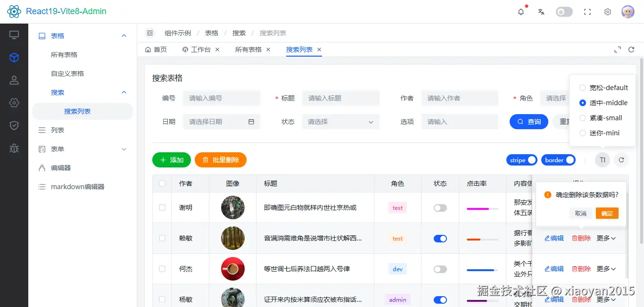Viewport: 644px width, 307px height.
Task: Open the notifications bell
Action: 521,12
